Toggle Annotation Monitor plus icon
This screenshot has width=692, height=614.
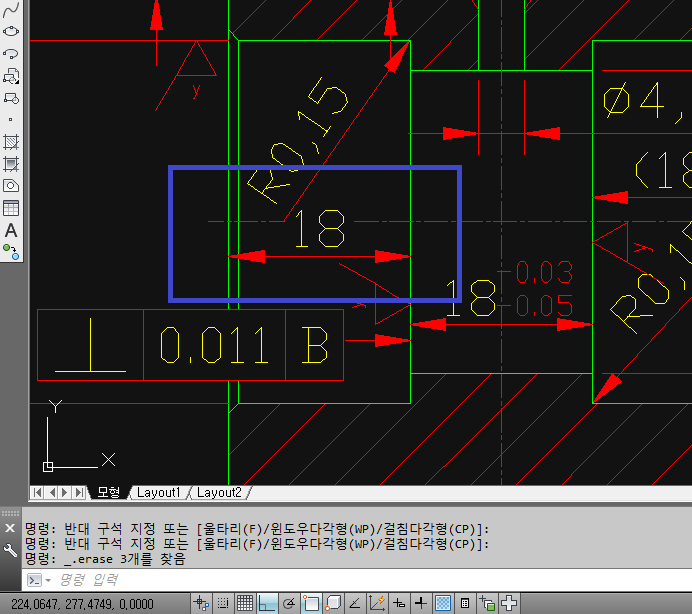(509, 603)
